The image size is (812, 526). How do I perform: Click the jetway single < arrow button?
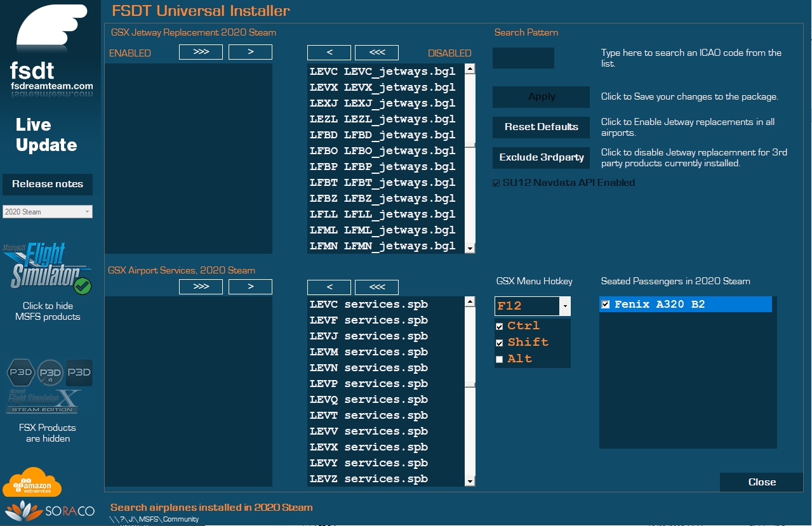[329, 53]
